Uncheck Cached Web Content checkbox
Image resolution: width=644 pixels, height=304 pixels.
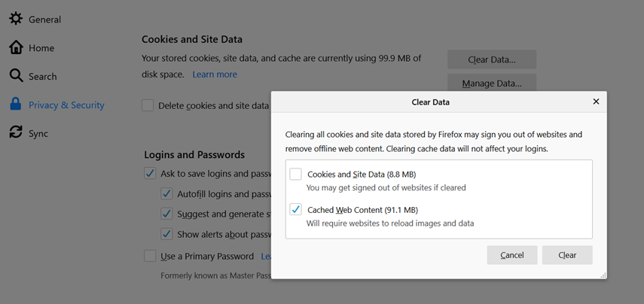pos(296,210)
